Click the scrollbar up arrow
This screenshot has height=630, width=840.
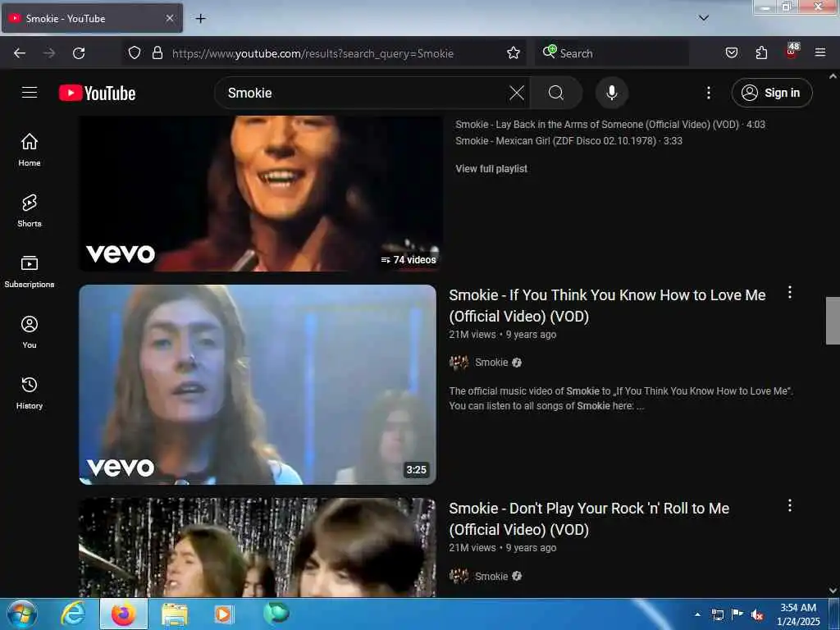click(833, 76)
